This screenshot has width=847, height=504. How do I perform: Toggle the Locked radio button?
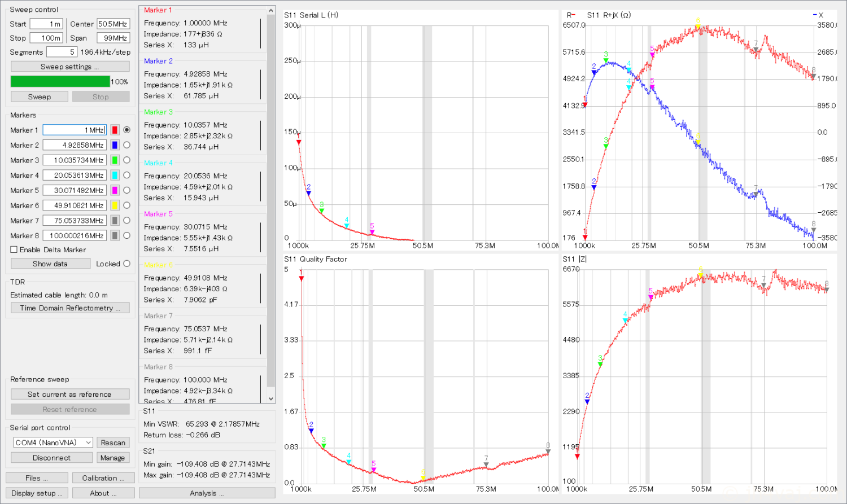pos(126,264)
